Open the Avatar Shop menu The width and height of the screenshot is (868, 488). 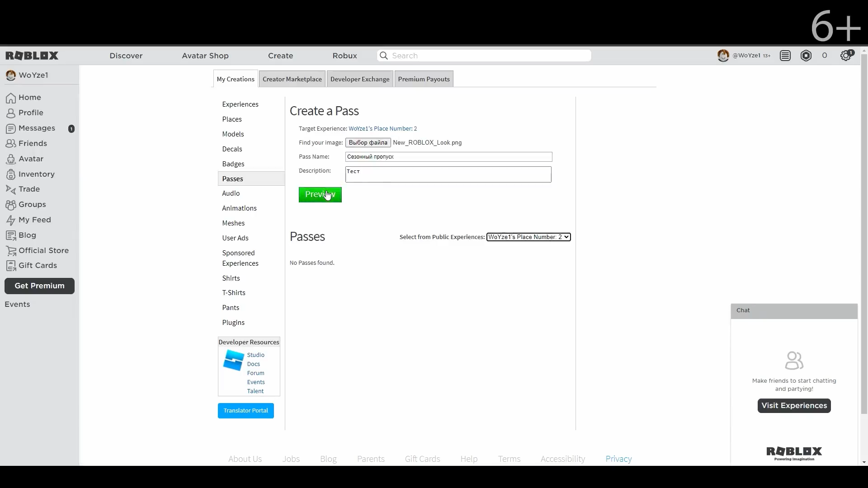205,56
